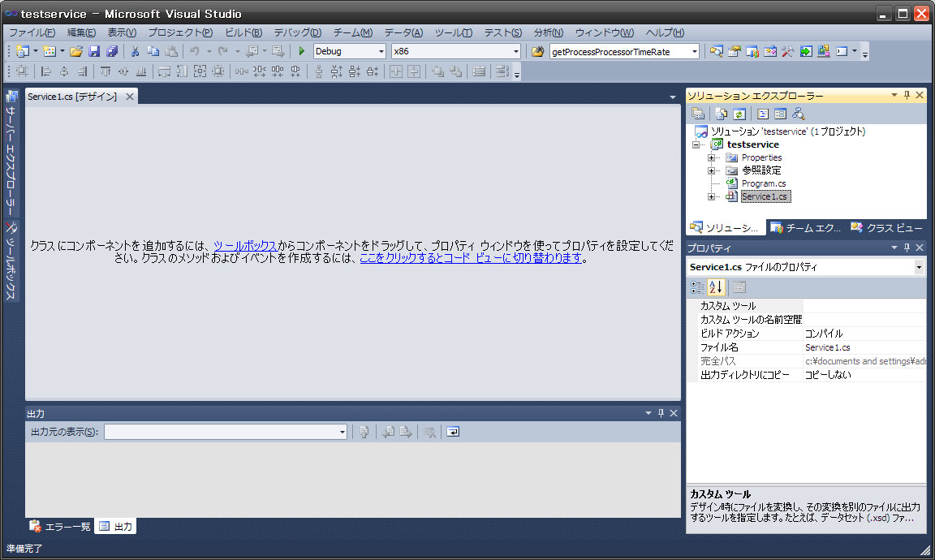
Task: Start debugging with green play icon
Action: [302, 51]
